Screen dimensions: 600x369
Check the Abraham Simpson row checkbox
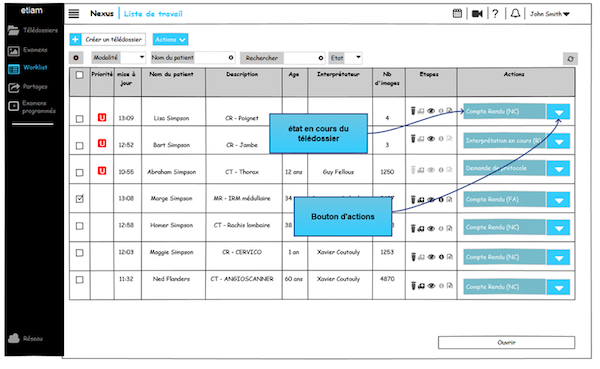pyautogui.click(x=80, y=173)
